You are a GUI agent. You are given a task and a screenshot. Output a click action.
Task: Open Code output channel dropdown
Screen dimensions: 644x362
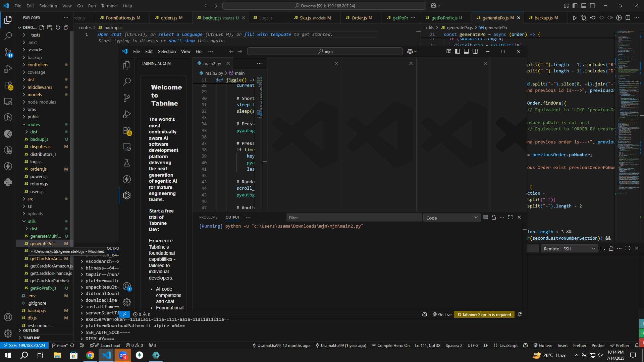tap(451, 218)
